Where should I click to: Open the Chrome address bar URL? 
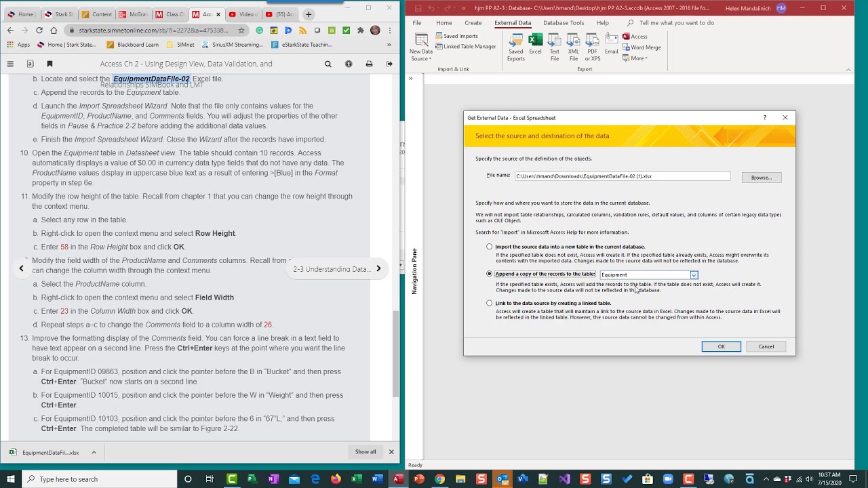(x=153, y=30)
